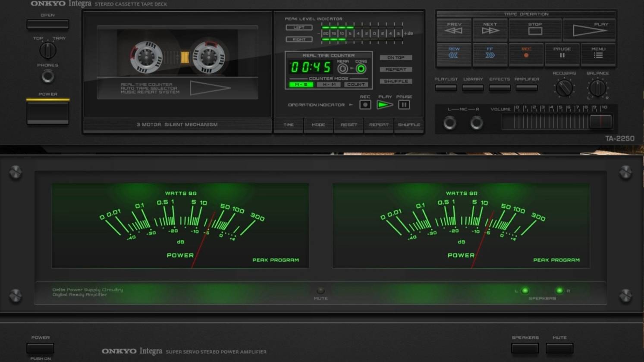Turn the TOP/TRAY selector knob

[x=48, y=51]
